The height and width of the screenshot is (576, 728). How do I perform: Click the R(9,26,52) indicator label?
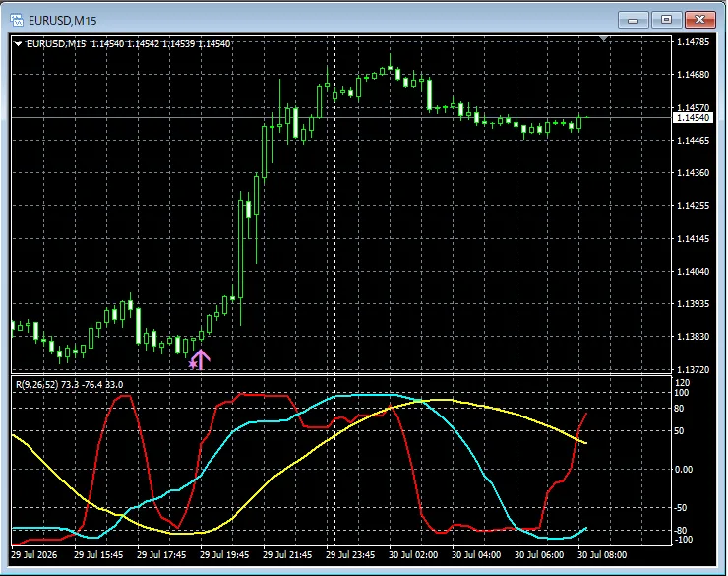(x=70, y=385)
